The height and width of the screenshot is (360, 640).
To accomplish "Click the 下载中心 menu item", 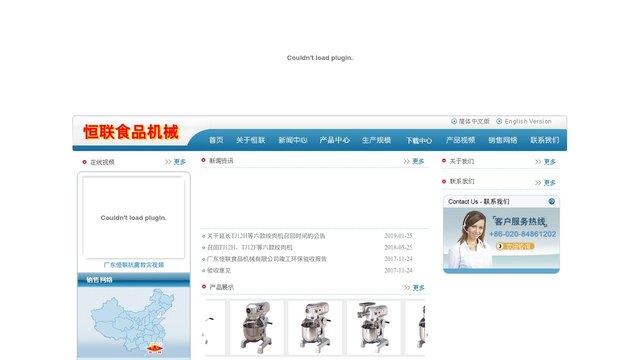I will coord(419,140).
